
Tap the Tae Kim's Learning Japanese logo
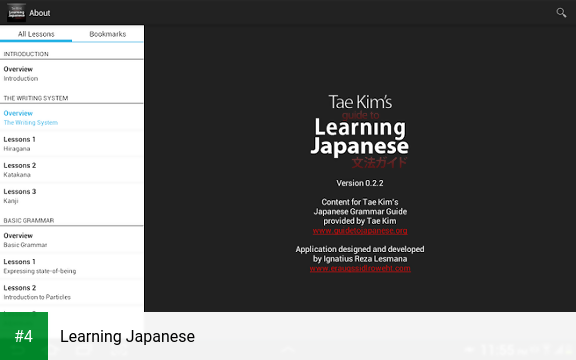tap(360, 131)
